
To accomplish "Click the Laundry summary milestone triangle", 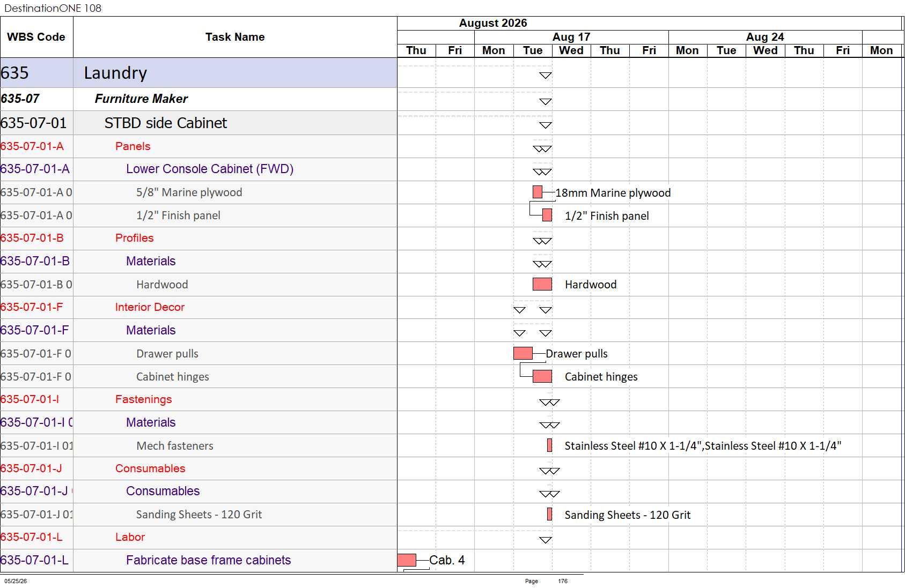I will point(546,76).
